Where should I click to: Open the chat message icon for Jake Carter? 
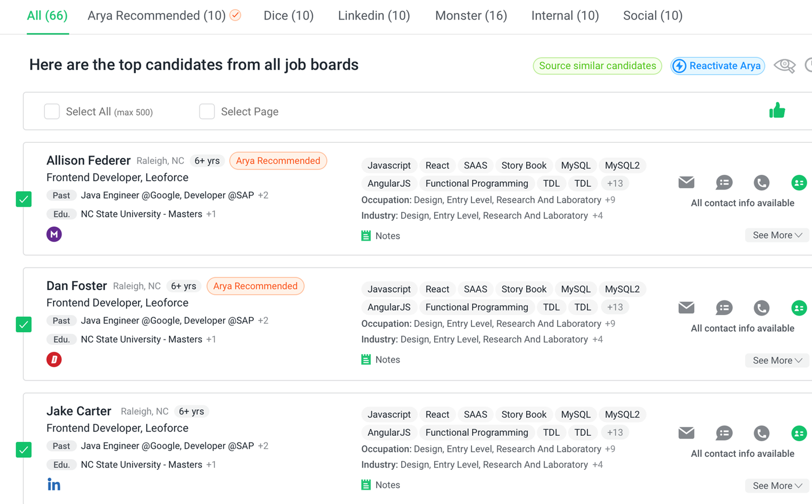[724, 433]
